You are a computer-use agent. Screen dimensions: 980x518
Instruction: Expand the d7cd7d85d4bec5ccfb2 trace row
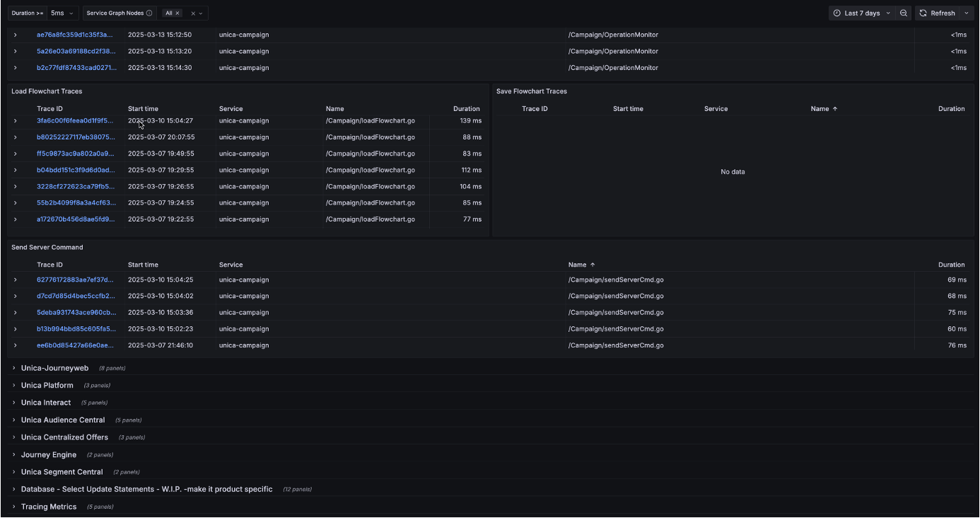pos(15,296)
